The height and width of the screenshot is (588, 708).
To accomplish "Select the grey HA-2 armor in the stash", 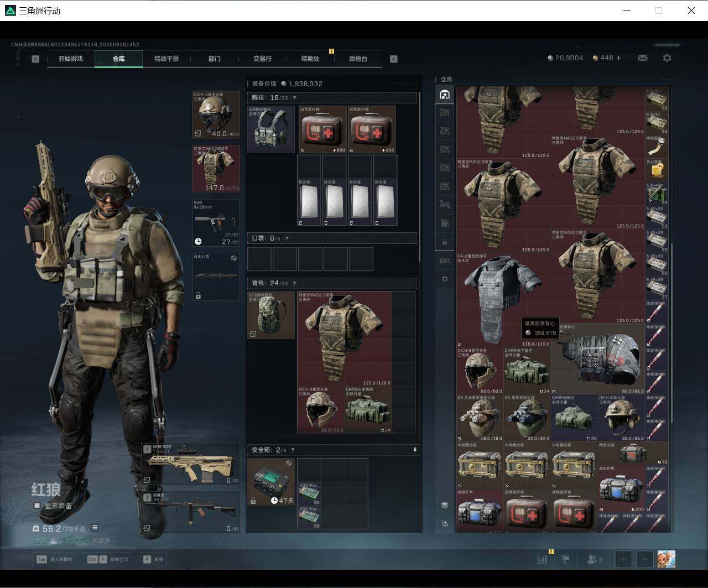I will coord(504,300).
